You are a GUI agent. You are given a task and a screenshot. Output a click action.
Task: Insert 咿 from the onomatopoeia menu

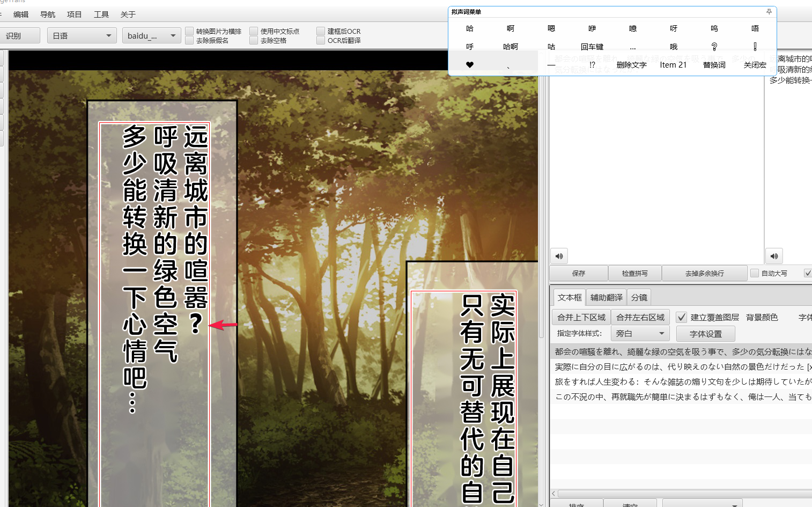point(592,28)
